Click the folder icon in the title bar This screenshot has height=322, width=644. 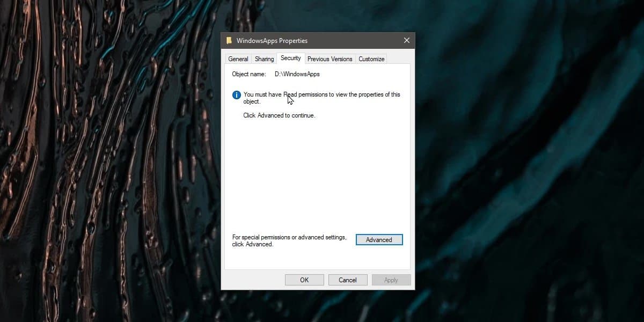(230, 40)
